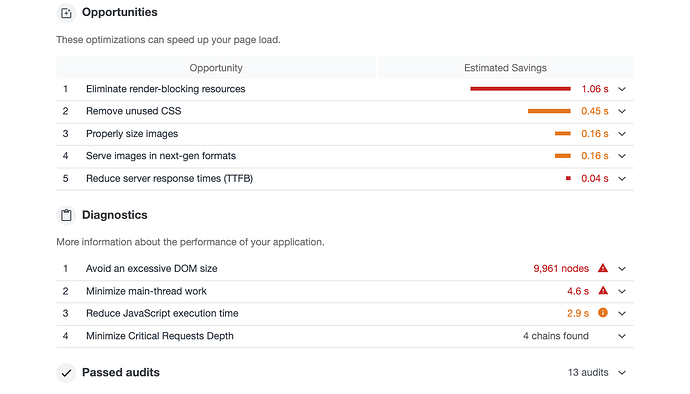The width and height of the screenshot is (690, 394).
Task: Expand Eliminate render-blocking resources chevron
Action: [622, 89]
